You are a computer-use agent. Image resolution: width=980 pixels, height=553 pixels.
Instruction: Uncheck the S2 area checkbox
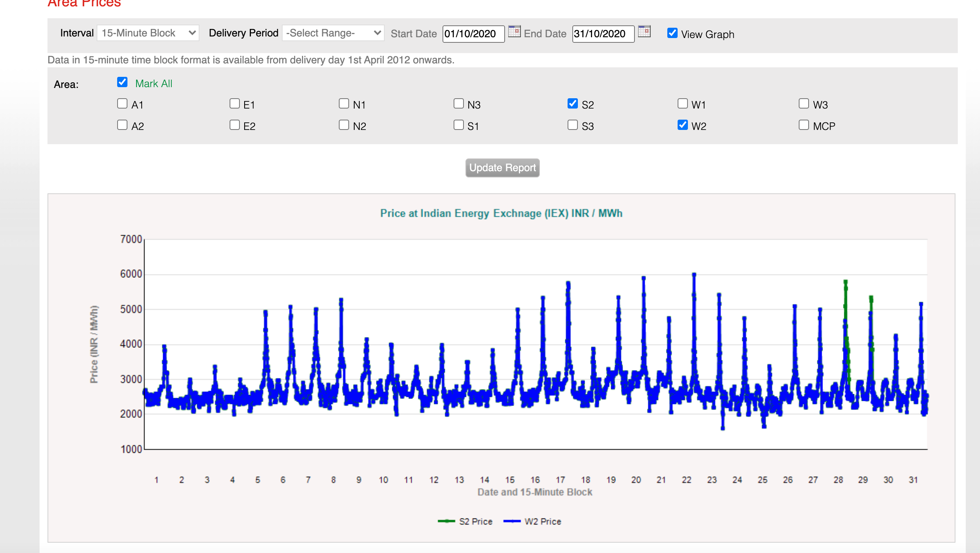tap(573, 103)
